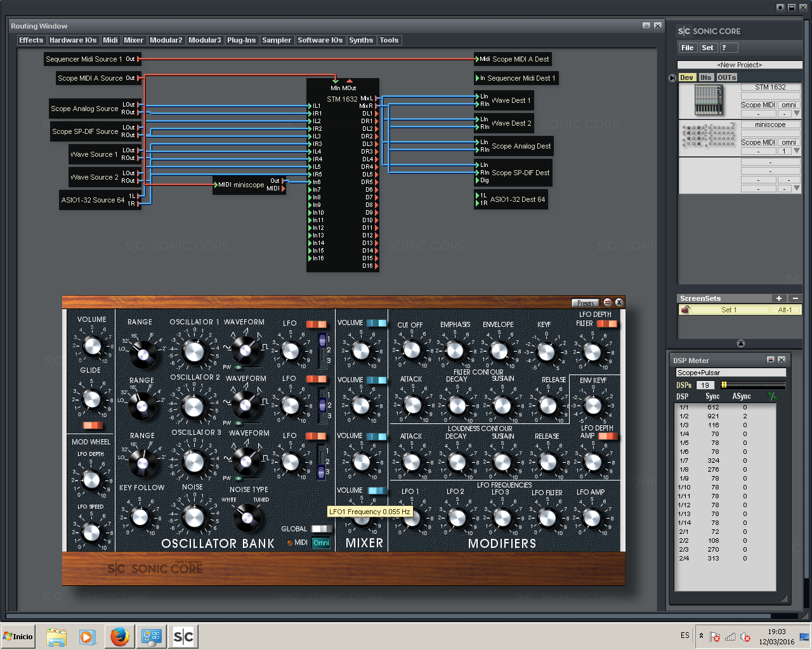812x650 pixels.
Task: Collapse panel with the arrow below ScreenSets
Action: pos(741,343)
